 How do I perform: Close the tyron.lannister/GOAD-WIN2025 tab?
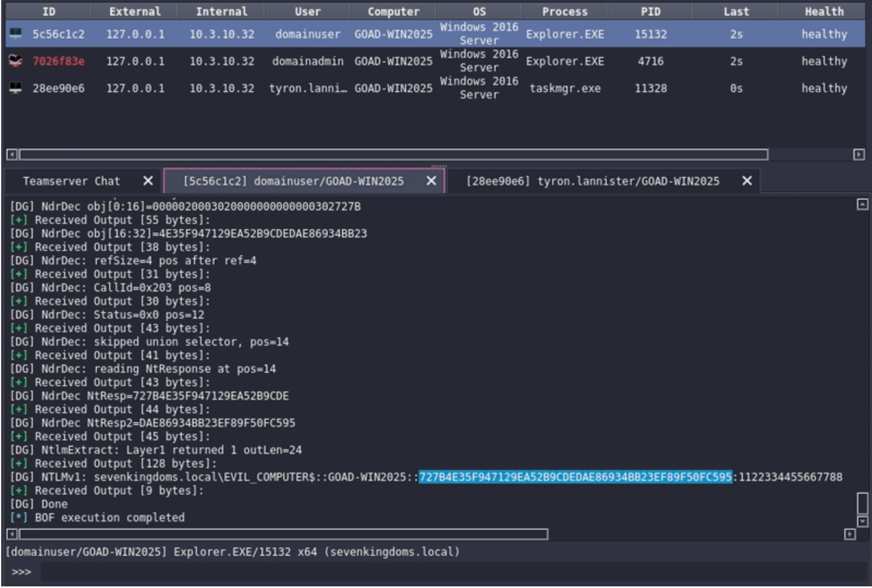click(747, 181)
